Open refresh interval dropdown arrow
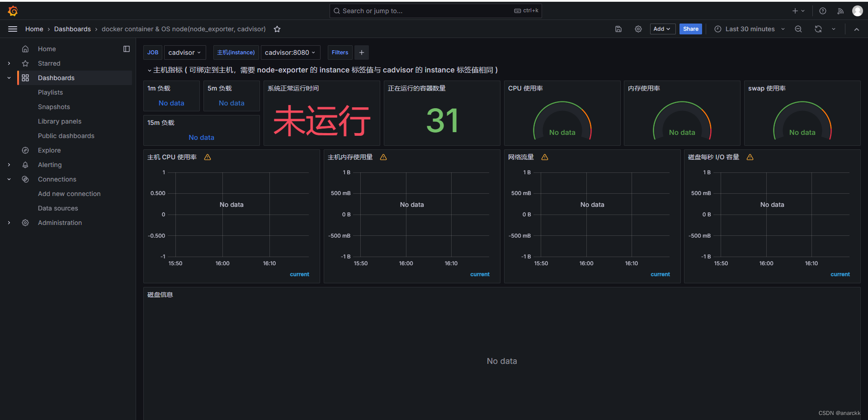This screenshot has height=420, width=868. pos(834,29)
